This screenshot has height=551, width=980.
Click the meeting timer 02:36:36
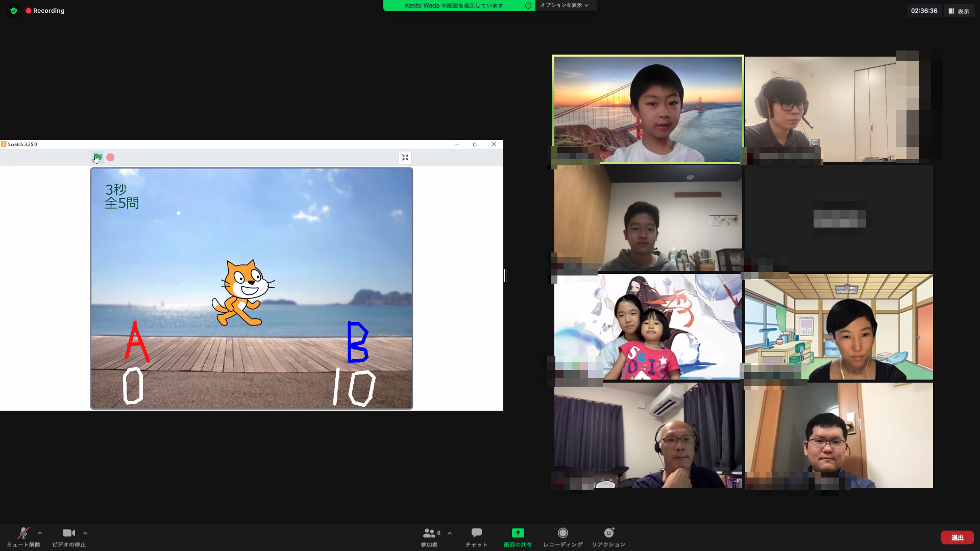click(x=924, y=11)
